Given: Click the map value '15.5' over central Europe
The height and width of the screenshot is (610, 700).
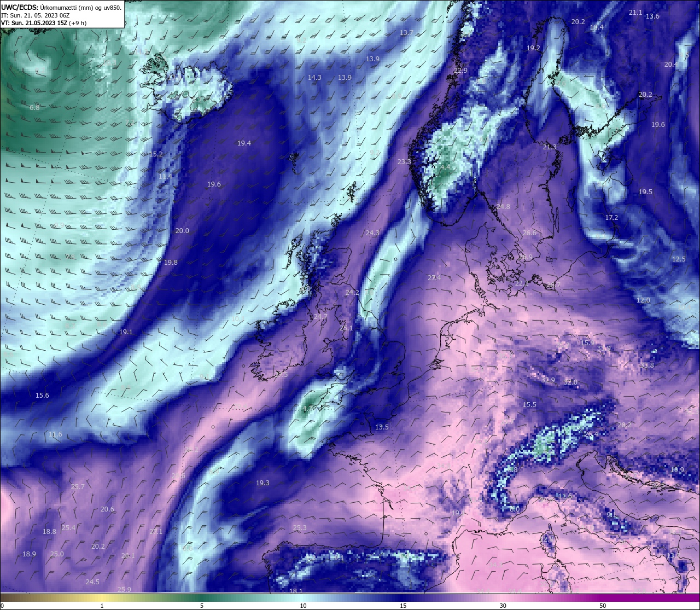Looking at the screenshot, I should click(x=529, y=404).
